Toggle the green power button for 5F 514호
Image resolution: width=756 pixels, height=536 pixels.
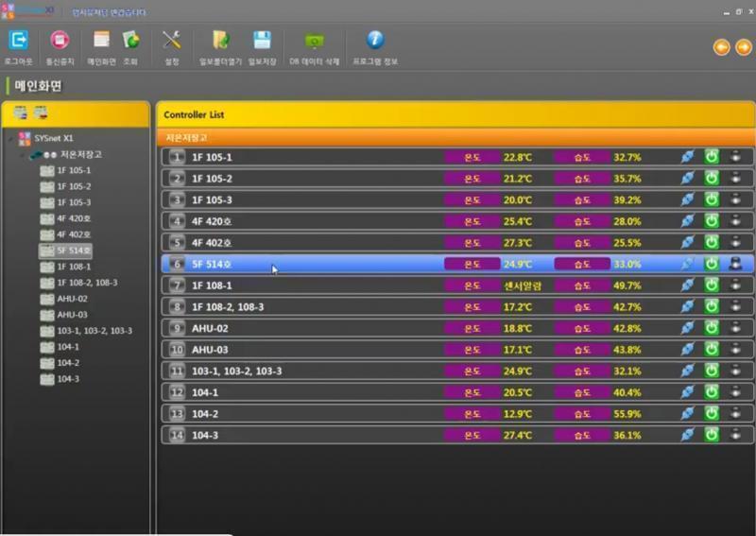[712, 264]
